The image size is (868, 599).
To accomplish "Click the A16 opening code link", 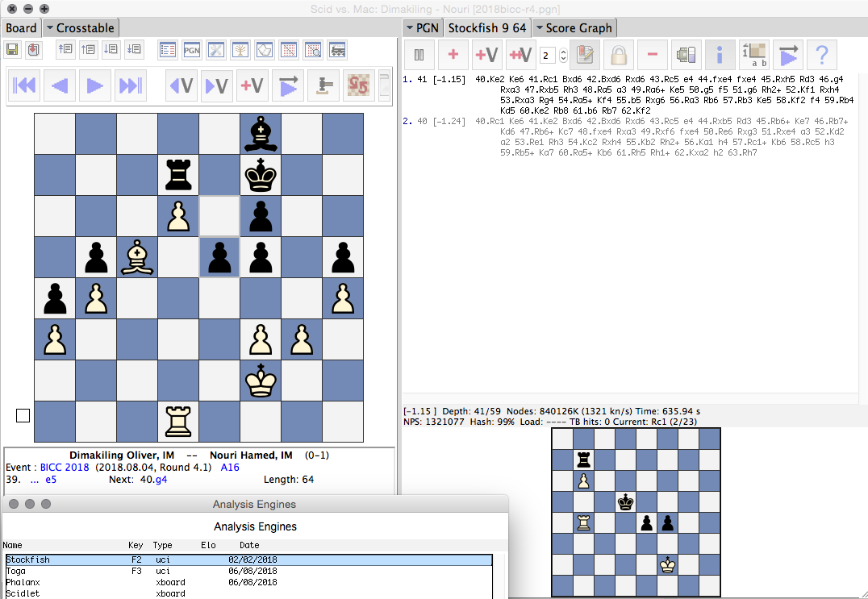I will [x=230, y=468].
